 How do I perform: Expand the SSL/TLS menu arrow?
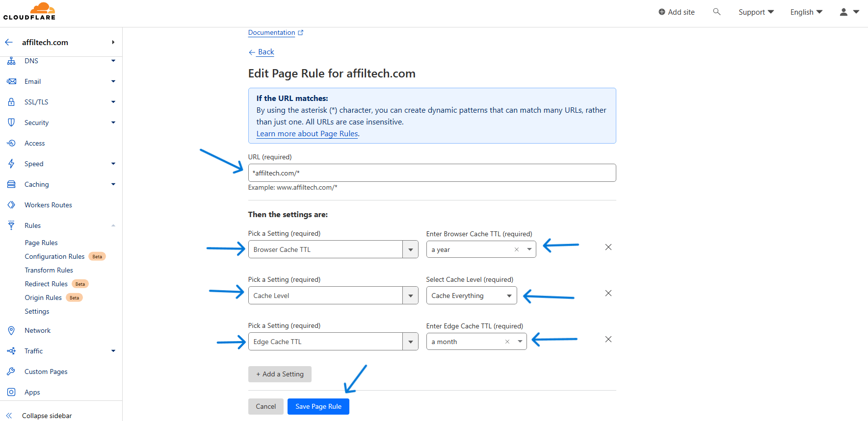(x=113, y=102)
